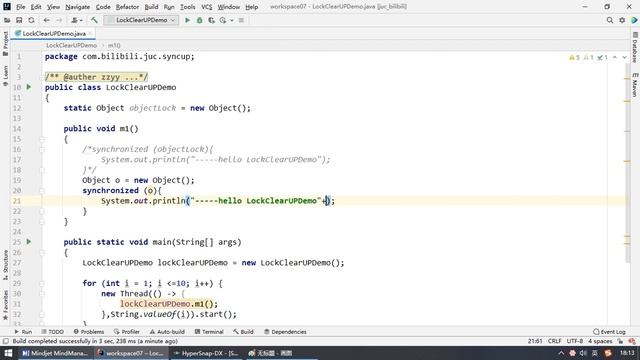
Task: Click the LockClearUPDemo breadcrumb
Action: [x=71, y=45]
